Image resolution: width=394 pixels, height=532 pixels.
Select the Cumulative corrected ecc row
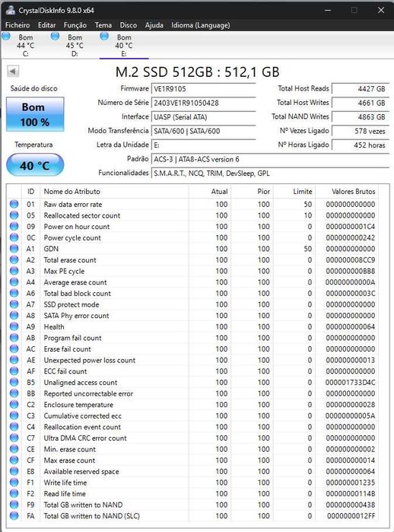[192, 416]
